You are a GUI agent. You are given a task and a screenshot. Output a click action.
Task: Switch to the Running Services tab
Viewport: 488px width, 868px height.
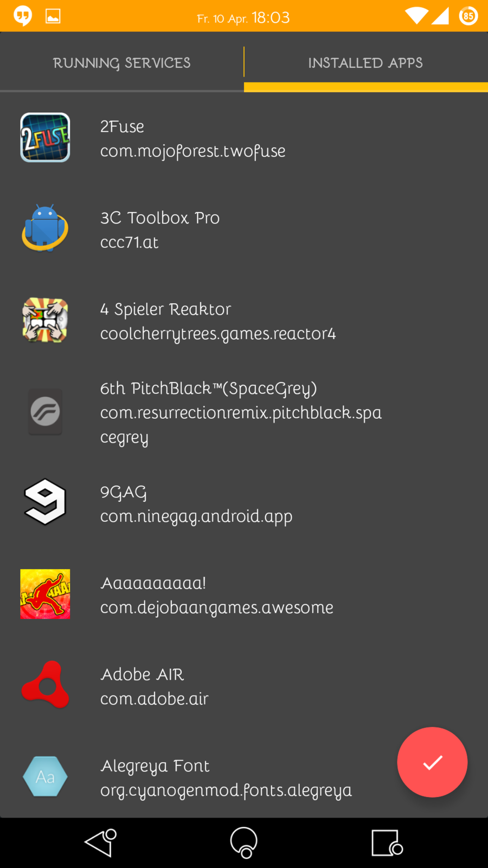(121, 63)
